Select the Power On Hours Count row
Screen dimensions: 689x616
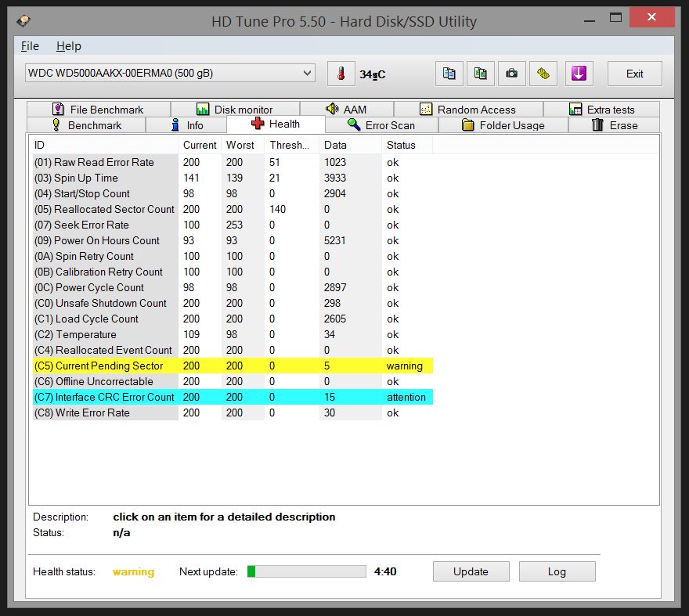point(233,240)
